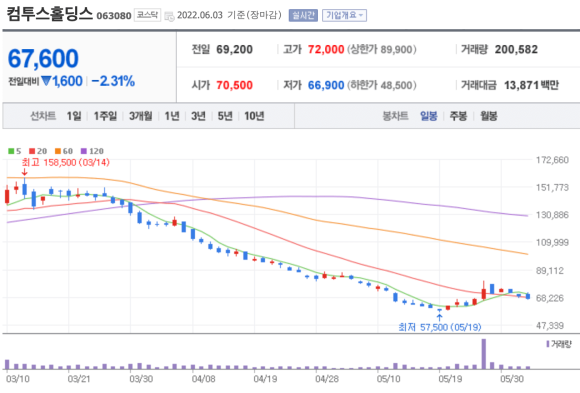Select the 1년 line chart tab

point(172,116)
